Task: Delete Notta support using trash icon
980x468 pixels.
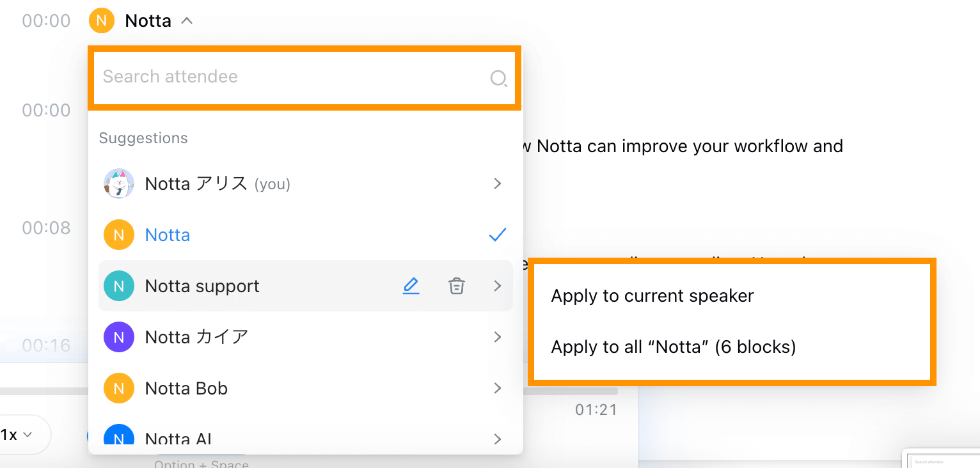Action: pos(456,286)
